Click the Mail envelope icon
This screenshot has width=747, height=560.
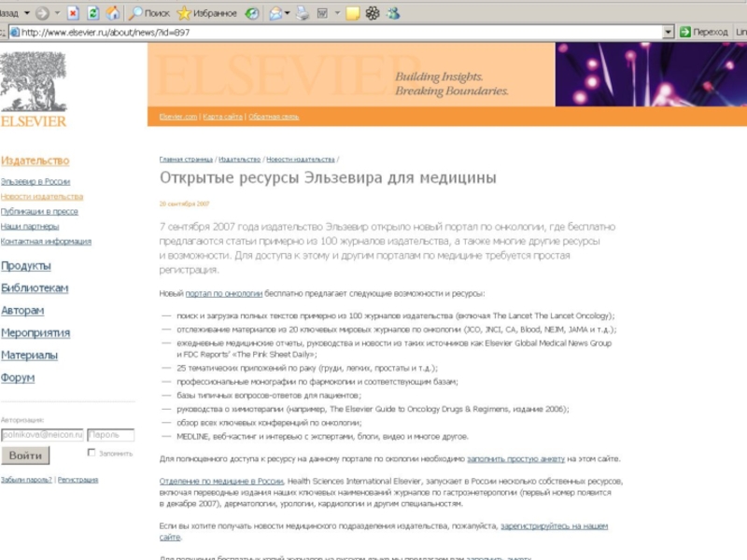pos(275,13)
